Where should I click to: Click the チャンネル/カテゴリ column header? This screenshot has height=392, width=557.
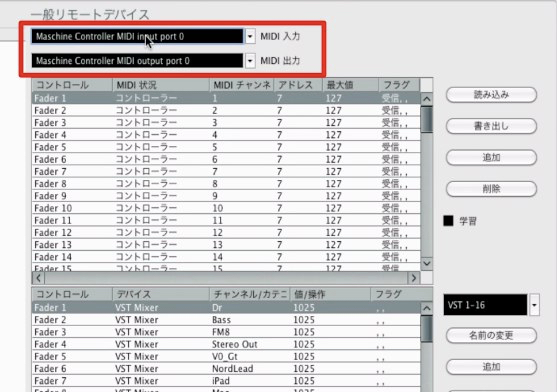click(x=250, y=294)
